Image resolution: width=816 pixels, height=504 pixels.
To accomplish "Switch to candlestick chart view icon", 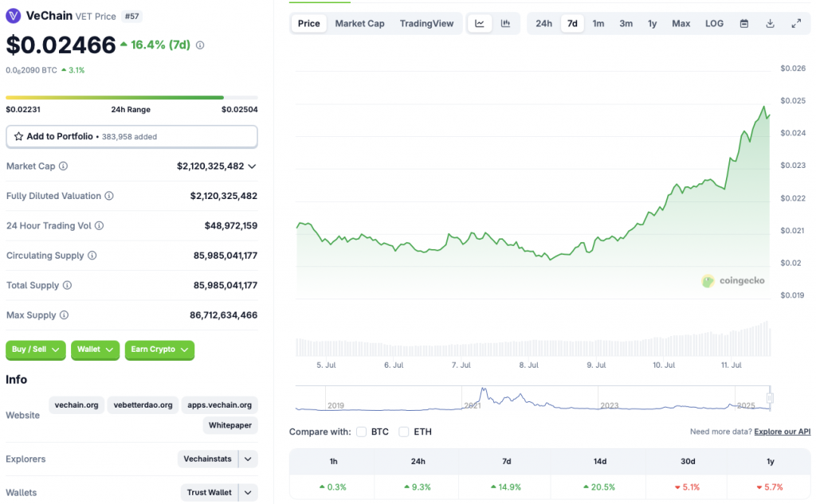I will [505, 23].
